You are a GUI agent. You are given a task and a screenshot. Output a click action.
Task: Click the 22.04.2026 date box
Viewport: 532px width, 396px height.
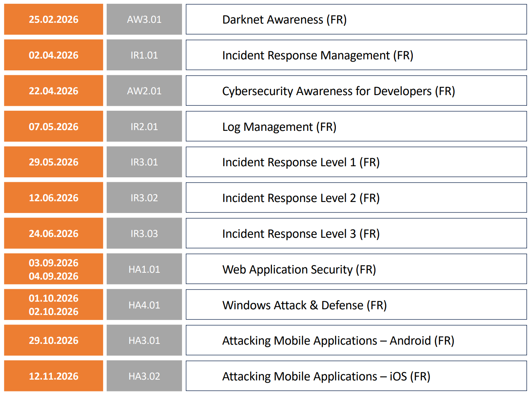(54, 91)
